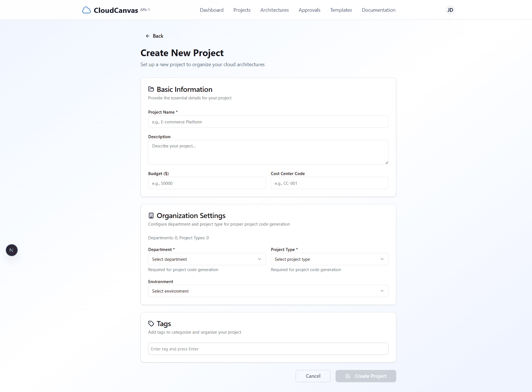Go to the Templates page
Image resolution: width=532 pixels, height=392 pixels.
click(x=341, y=10)
